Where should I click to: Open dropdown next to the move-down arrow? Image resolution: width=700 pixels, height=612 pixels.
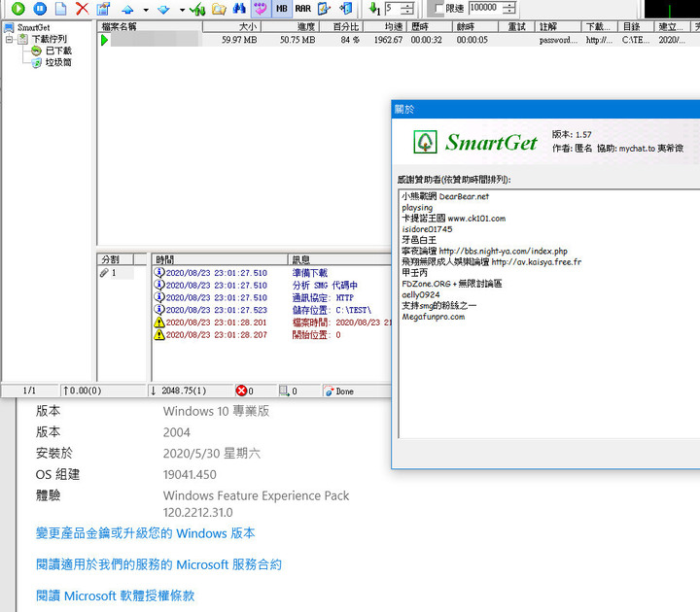(x=182, y=10)
